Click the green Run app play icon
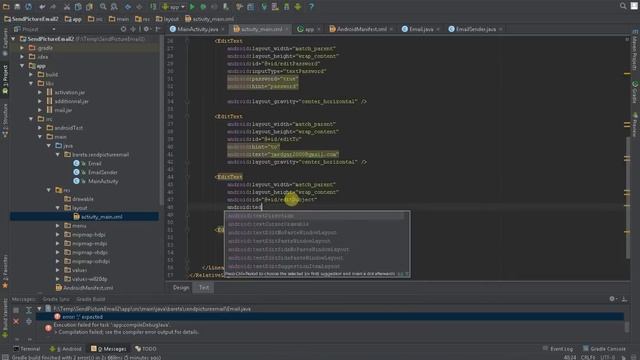 click(192, 7)
